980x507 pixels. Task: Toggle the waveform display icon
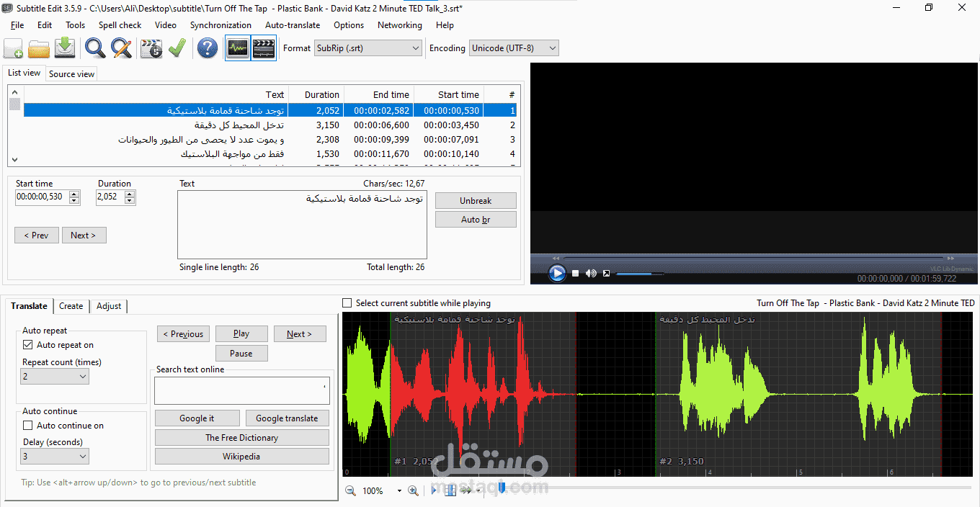pyautogui.click(x=238, y=48)
